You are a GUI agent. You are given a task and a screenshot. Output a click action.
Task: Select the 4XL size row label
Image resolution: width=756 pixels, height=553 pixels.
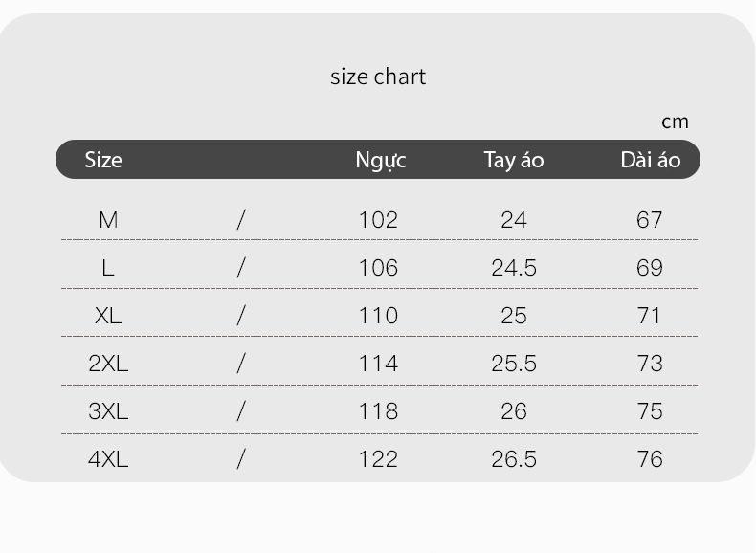coord(108,459)
